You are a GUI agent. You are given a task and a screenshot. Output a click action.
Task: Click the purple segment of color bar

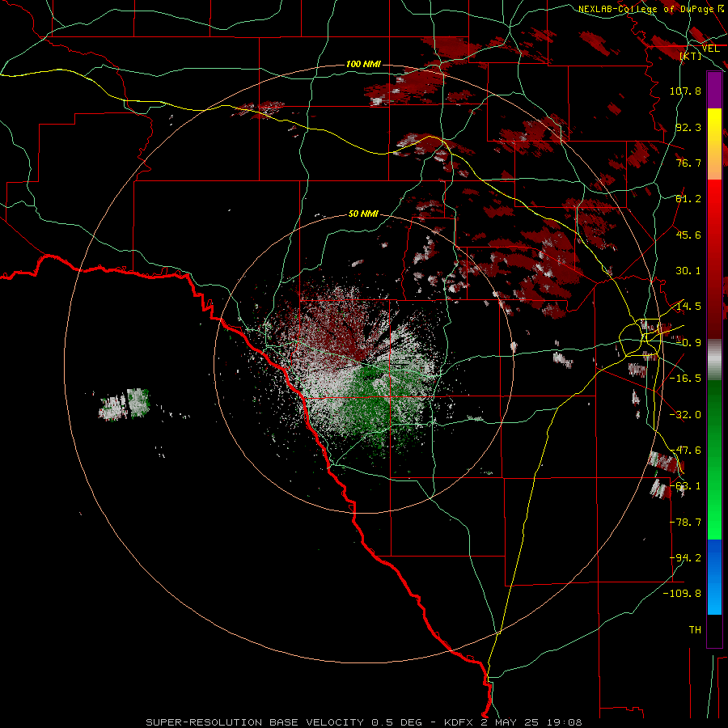(x=714, y=90)
